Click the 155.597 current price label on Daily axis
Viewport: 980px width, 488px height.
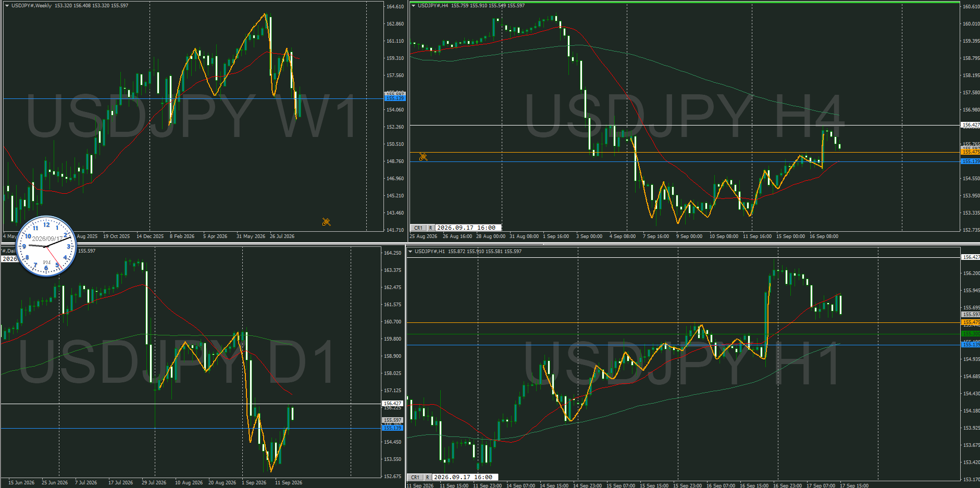392,420
